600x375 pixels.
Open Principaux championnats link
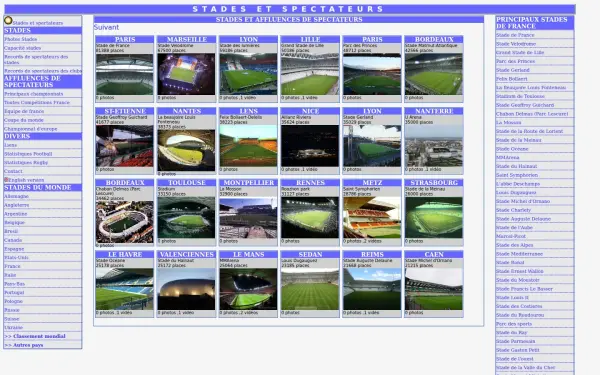pyautogui.click(x=34, y=94)
